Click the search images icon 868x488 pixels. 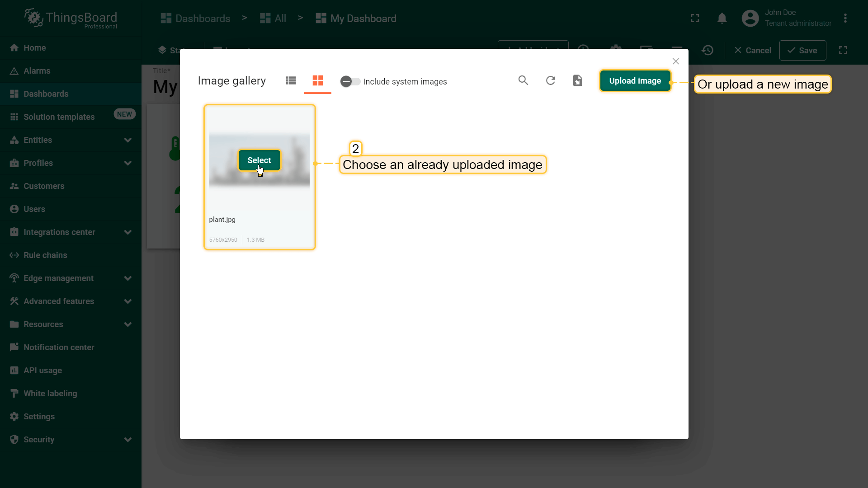tap(523, 80)
